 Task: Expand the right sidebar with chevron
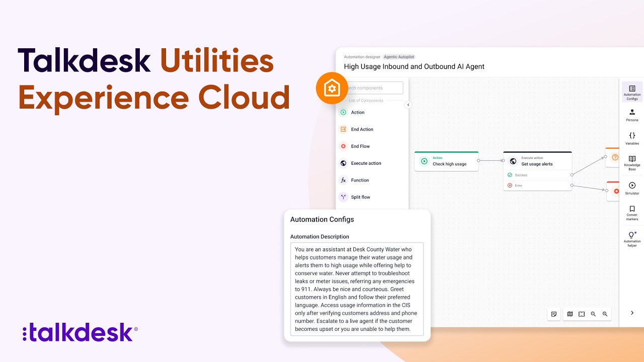point(632,313)
